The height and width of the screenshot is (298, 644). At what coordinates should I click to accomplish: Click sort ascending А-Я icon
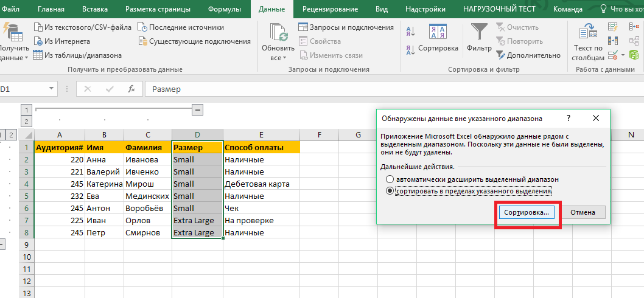click(410, 32)
